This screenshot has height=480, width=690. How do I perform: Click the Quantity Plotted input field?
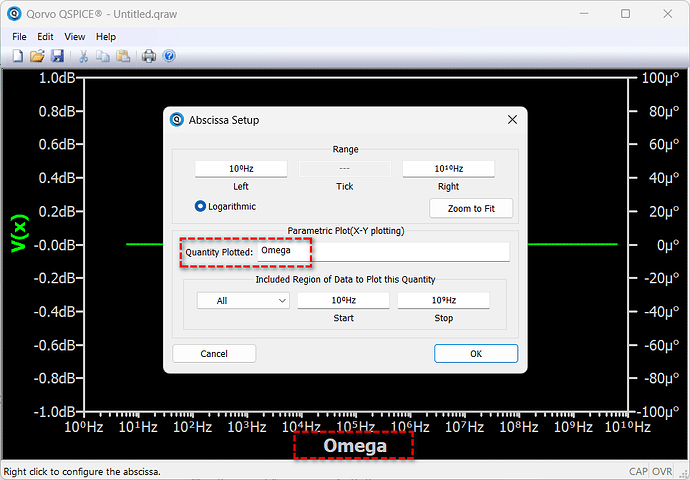coord(382,251)
